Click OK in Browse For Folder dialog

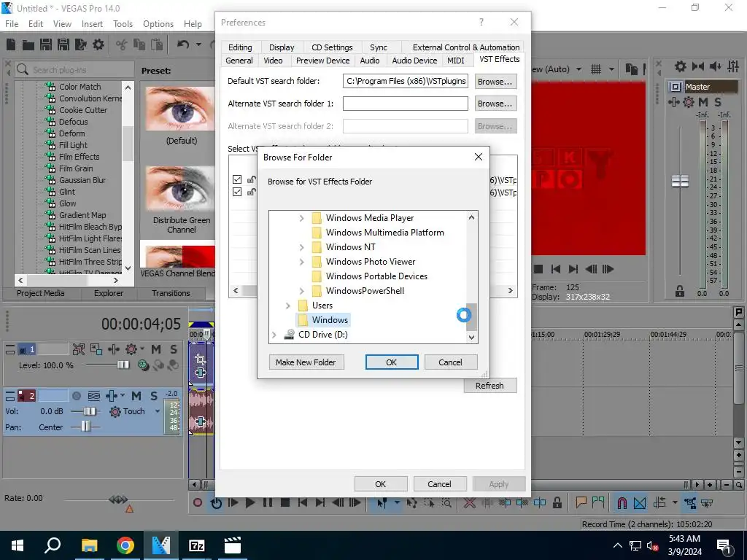(x=392, y=362)
